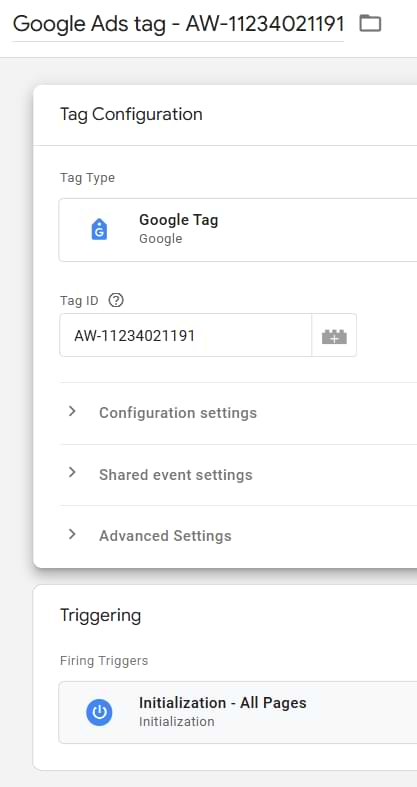Expand Configuration settings with its chevron

point(72,412)
